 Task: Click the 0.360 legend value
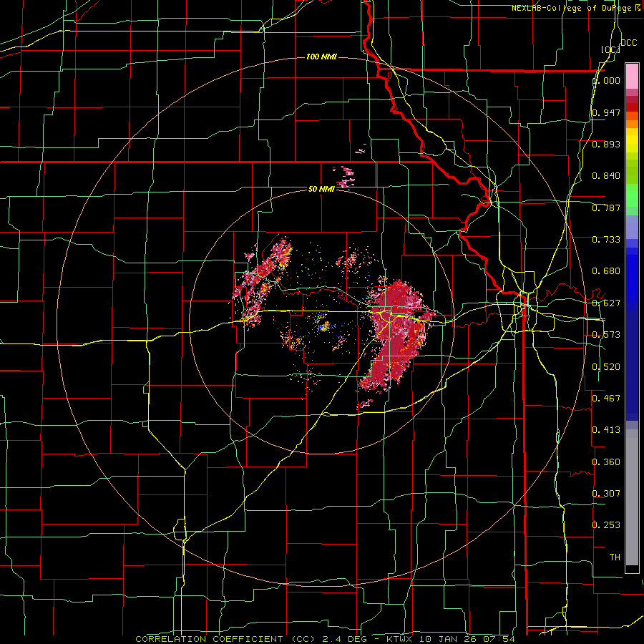606,462
